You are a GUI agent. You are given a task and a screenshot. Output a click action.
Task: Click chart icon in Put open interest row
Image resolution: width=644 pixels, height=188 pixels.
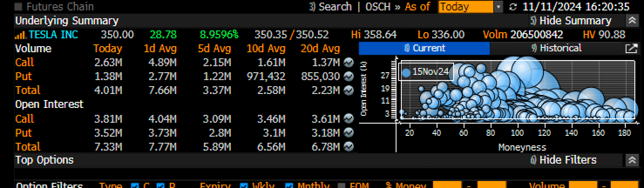(348, 132)
